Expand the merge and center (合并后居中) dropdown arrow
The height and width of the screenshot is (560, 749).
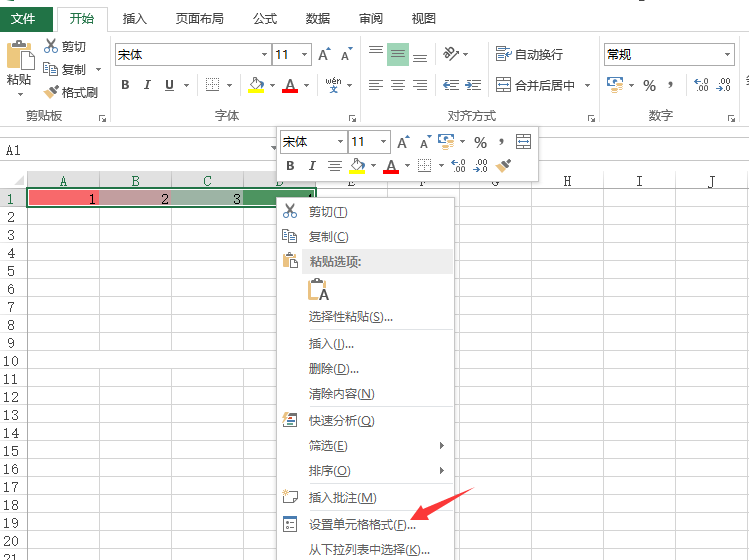[588, 85]
